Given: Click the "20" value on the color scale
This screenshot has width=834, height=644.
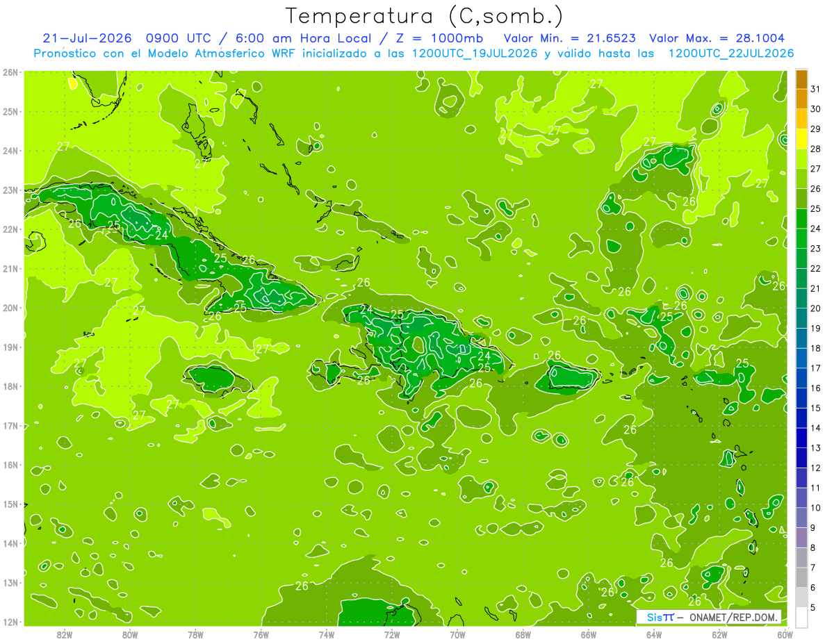Looking at the screenshot, I should (x=815, y=308).
